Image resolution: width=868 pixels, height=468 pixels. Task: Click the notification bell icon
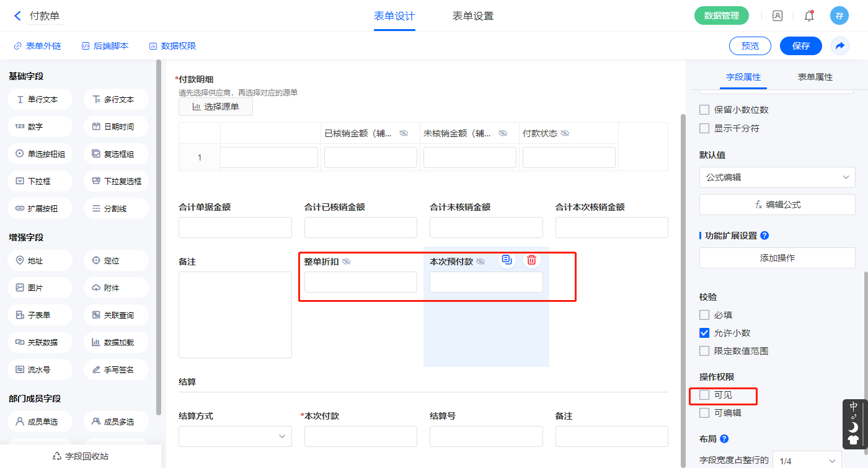808,16
